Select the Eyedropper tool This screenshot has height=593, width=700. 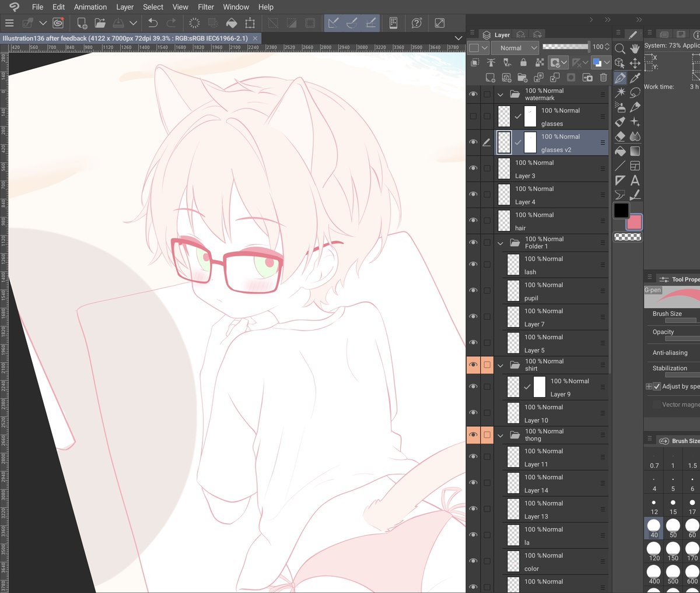(635, 78)
